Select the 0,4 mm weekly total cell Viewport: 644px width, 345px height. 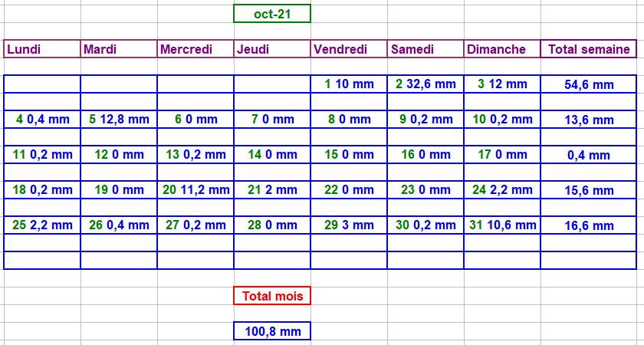tap(589, 155)
